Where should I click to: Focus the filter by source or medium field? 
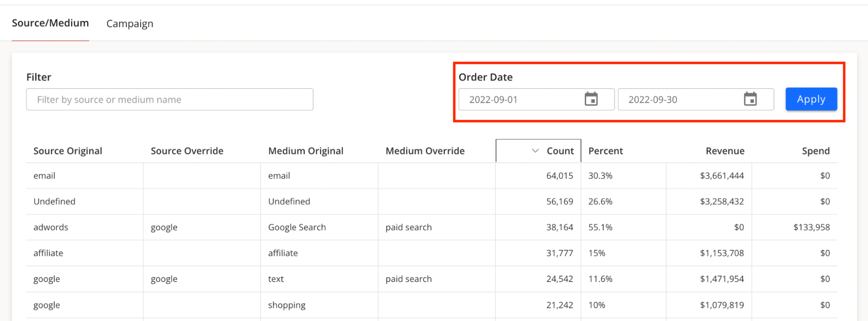pyautogui.click(x=170, y=99)
